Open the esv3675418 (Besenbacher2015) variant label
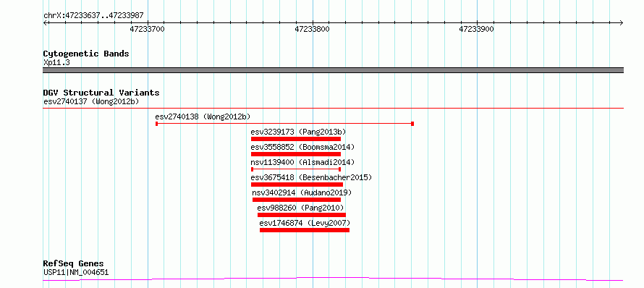Screen dimensions: 644x288 coord(311,177)
